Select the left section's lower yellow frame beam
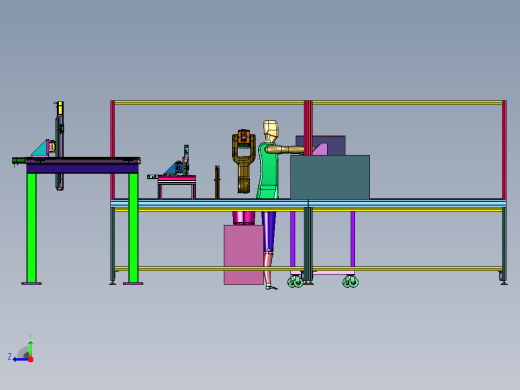Viewport: 520px width, 390px height. (x=209, y=269)
